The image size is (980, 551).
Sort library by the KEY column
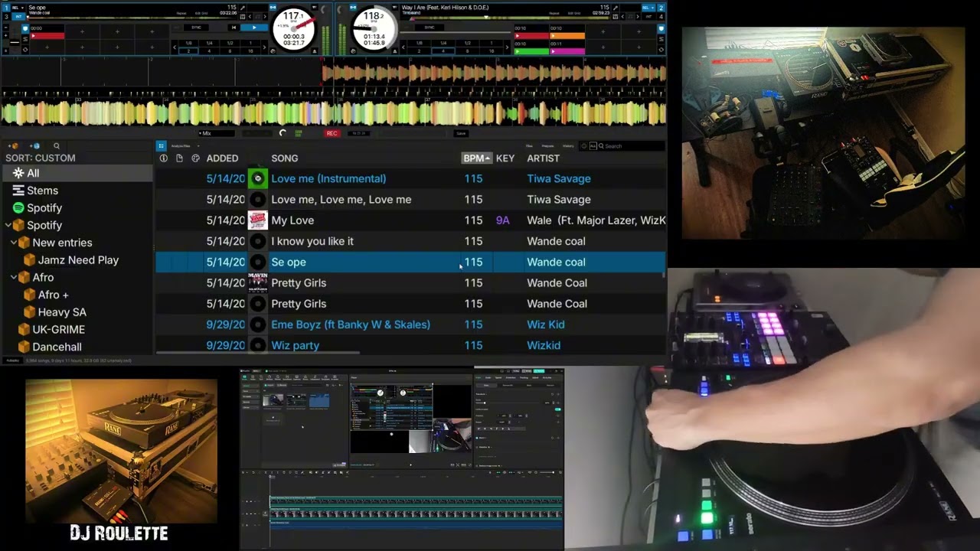(x=505, y=158)
